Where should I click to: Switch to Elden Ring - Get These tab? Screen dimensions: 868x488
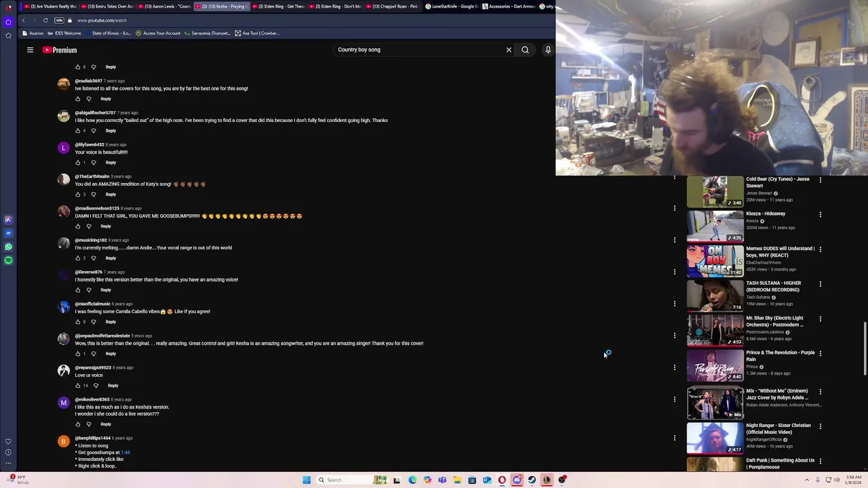click(x=278, y=6)
